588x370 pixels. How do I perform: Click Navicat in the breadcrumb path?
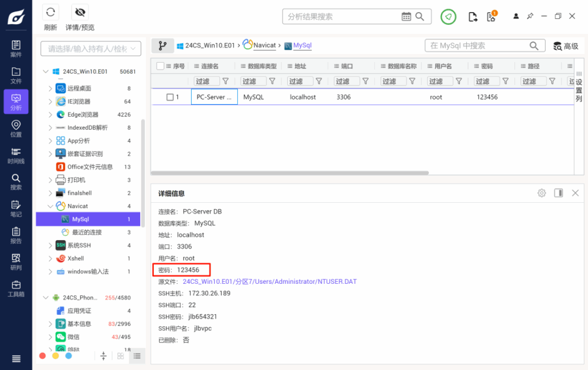(265, 45)
